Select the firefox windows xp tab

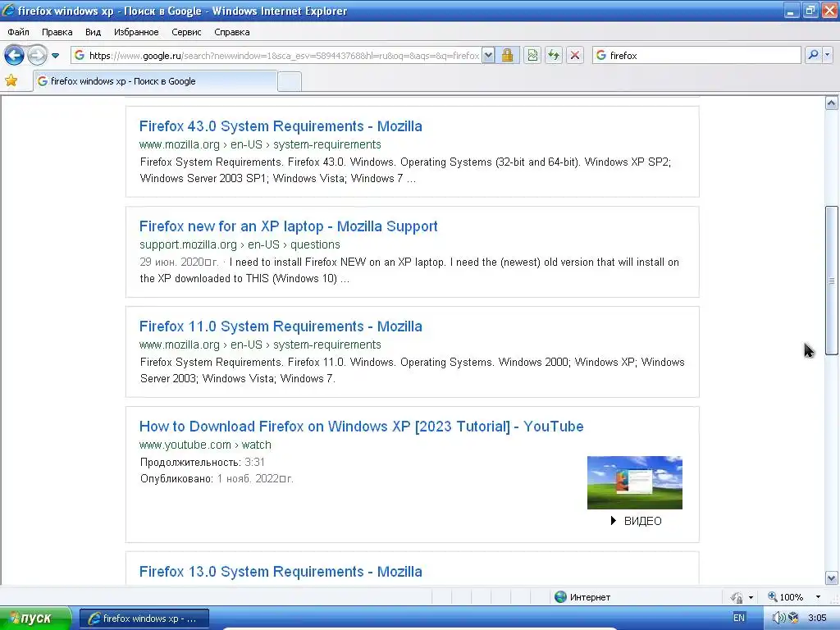click(x=155, y=81)
